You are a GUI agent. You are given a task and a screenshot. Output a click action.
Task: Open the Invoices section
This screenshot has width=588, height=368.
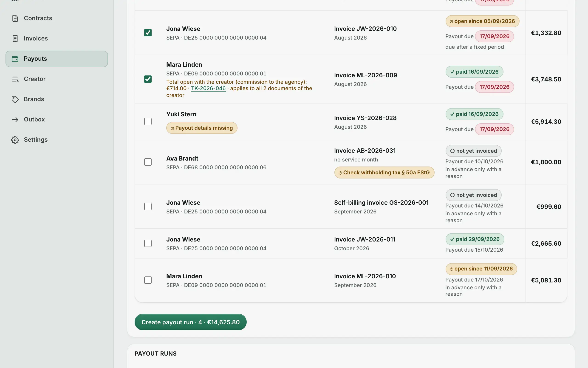(x=57, y=38)
